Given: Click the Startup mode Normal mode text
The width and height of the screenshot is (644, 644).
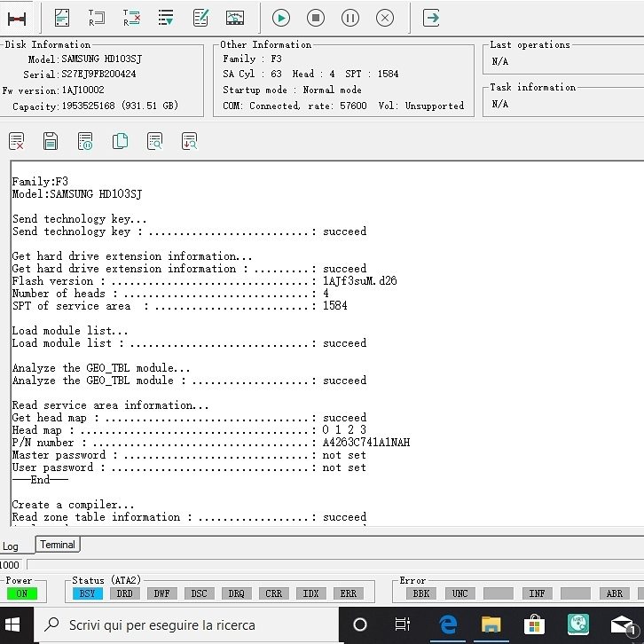Looking at the screenshot, I should (292, 90).
